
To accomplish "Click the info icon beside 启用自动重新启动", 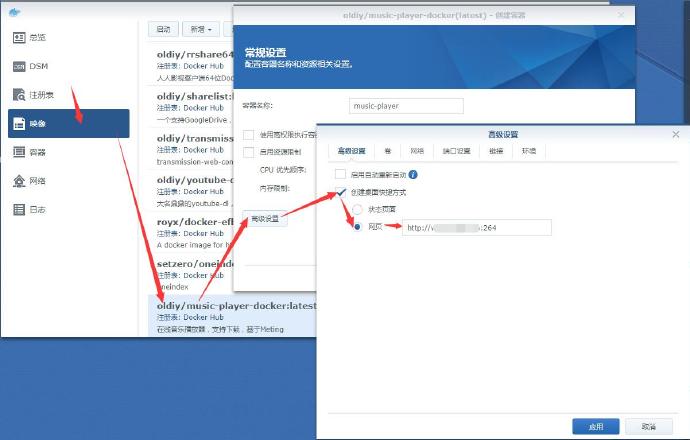I will 412,174.
